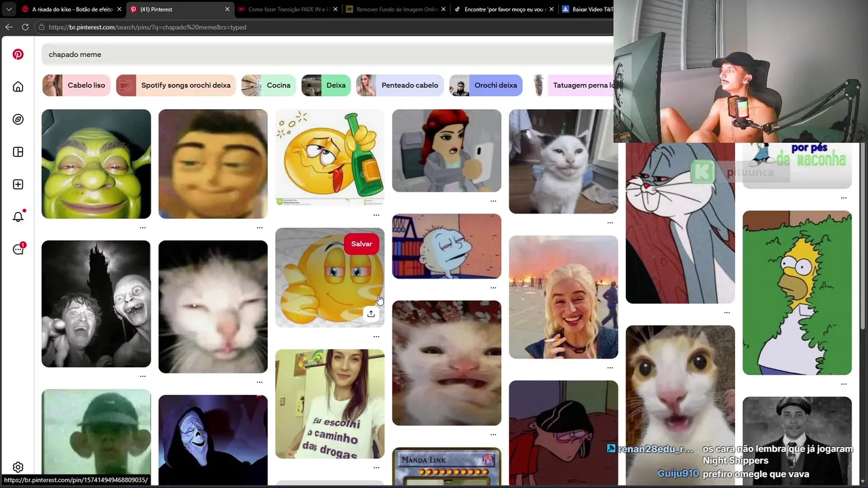This screenshot has height=488, width=868.
Task: Open the more options dots under the drunk emoji pin
Action: tap(376, 215)
